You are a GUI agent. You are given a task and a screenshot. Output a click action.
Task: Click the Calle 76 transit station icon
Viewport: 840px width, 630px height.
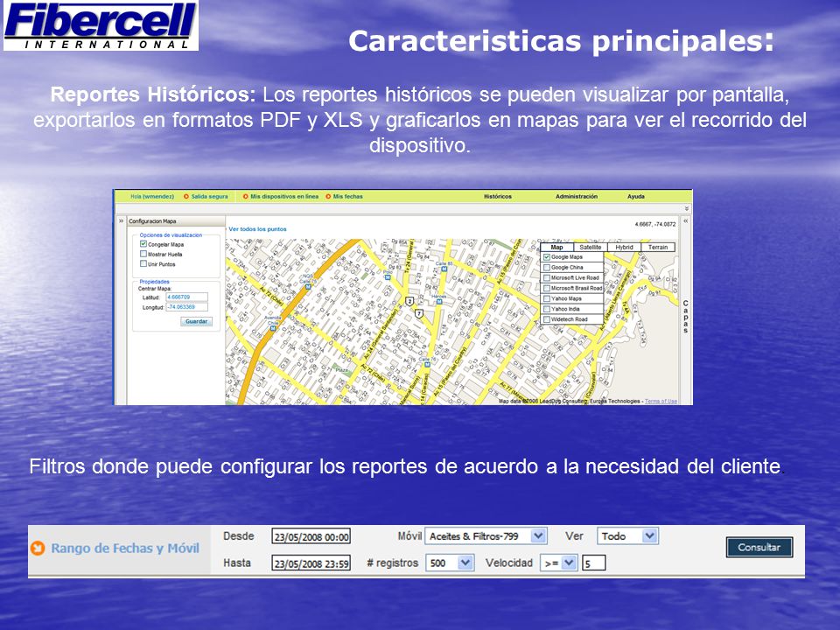427,365
